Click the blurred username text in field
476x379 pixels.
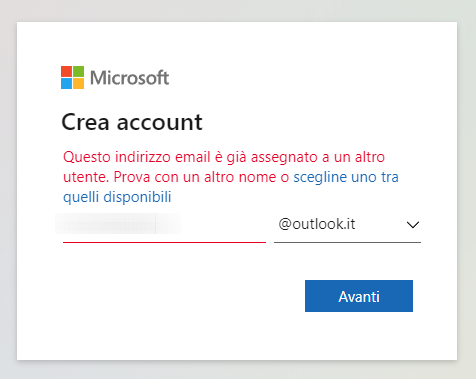click(x=118, y=224)
